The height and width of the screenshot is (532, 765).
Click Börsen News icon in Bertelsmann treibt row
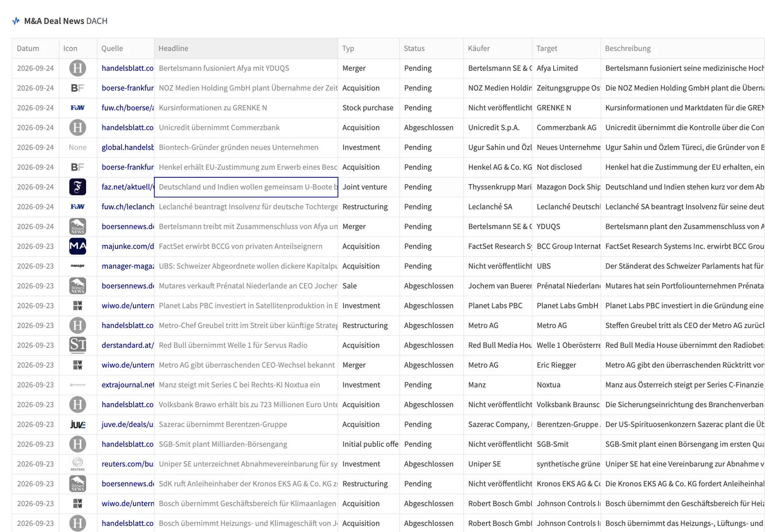click(x=77, y=227)
